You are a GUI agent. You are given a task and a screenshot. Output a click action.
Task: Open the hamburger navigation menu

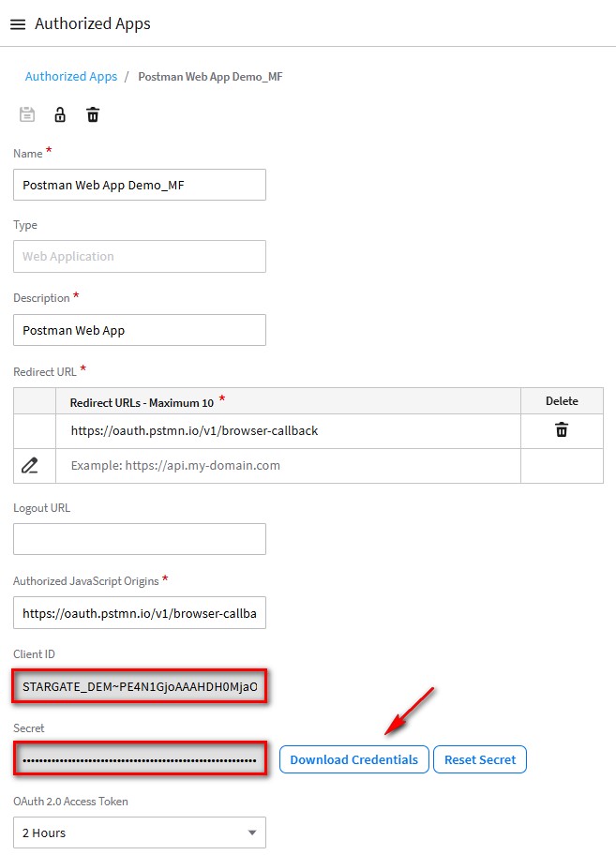[17, 24]
